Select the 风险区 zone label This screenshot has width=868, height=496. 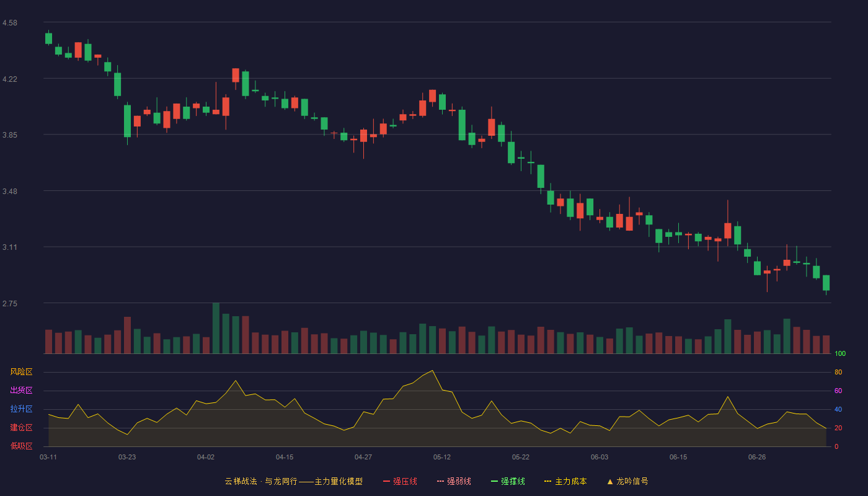[21, 372]
